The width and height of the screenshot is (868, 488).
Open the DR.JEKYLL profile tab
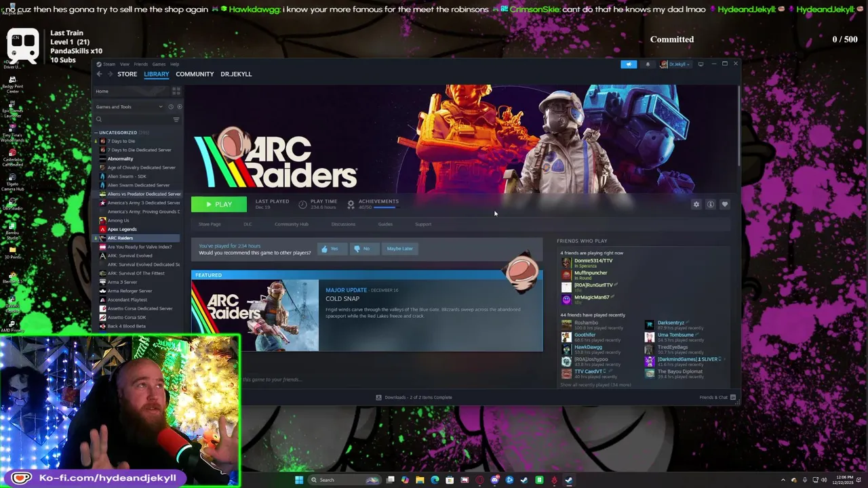point(236,74)
